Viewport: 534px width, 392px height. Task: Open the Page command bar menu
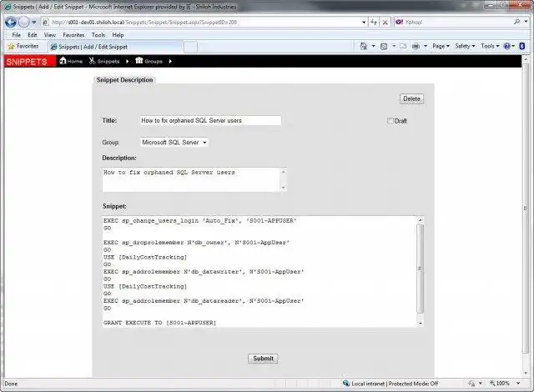(x=441, y=46)
